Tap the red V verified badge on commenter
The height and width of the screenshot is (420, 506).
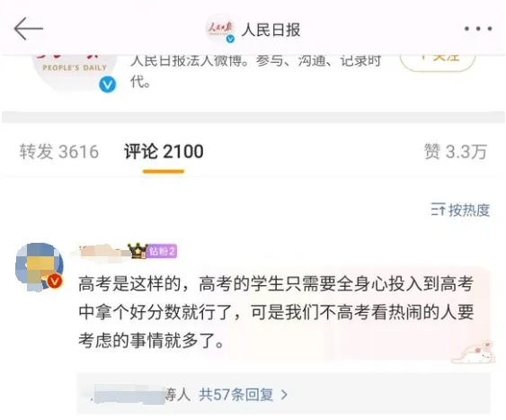tap(55, 281)
